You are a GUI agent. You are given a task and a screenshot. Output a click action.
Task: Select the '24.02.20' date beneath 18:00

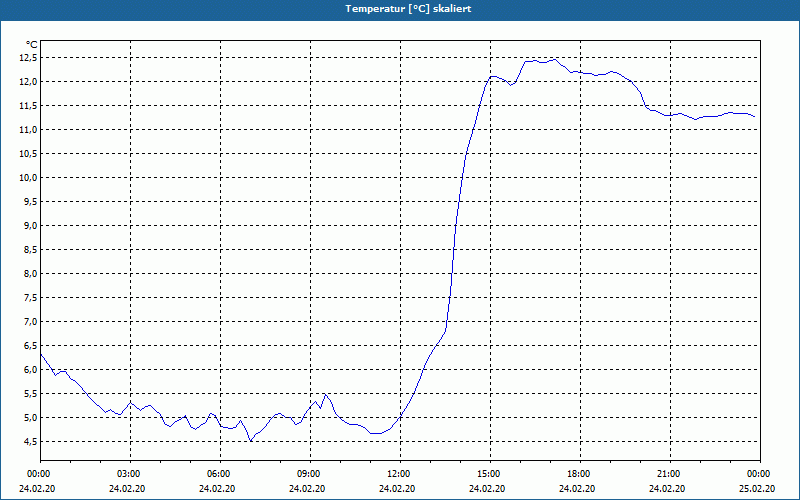click(x=577, y=488)
